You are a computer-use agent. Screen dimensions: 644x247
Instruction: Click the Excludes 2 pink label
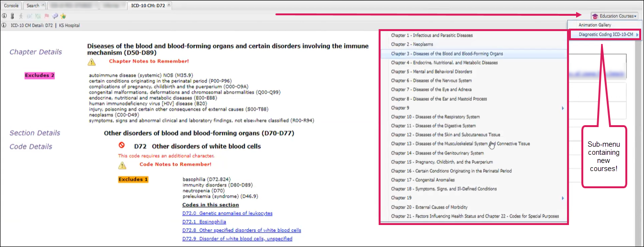40,75
